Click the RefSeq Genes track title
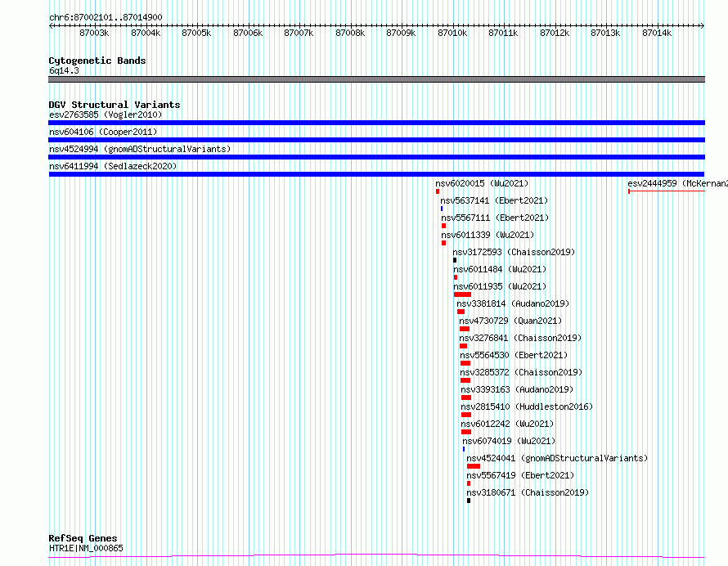Image resolution: width=728 pixels, height=566 pixels. (x=83, y=538)
